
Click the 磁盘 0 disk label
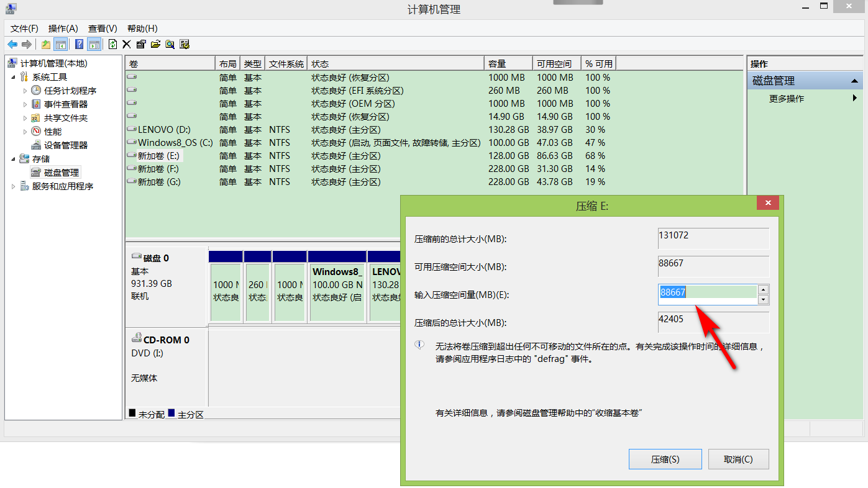coord(155,258)
